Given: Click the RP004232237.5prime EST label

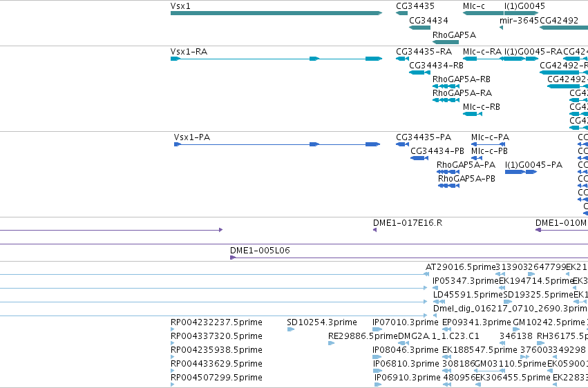Looking at the screenshot, I should click(216, 322).
